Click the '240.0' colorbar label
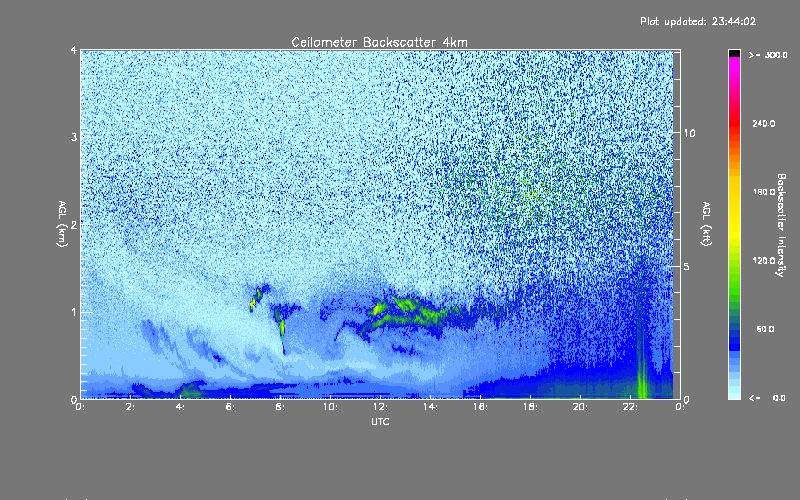The width and height of the screenshot is (800, 500). [764, 123]
